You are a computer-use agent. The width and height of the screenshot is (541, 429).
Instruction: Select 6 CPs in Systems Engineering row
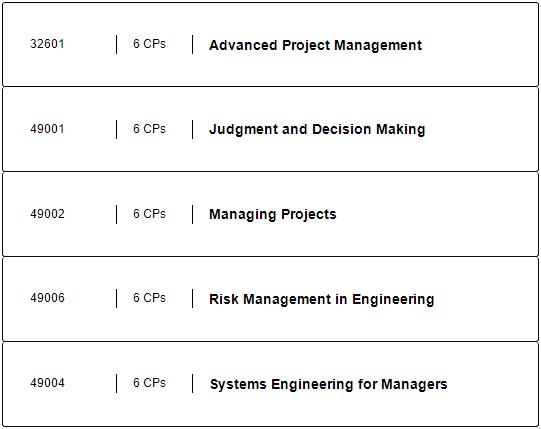coord(149,383)
